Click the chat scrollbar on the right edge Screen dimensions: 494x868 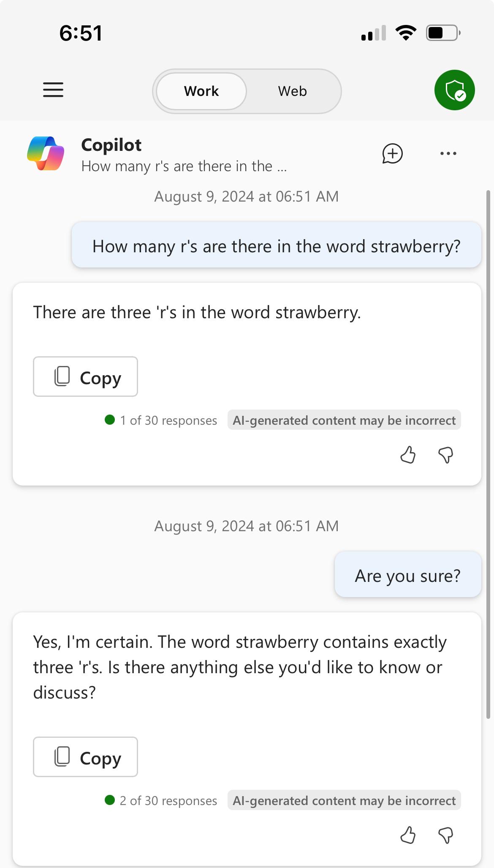click(x=489, y=454)
